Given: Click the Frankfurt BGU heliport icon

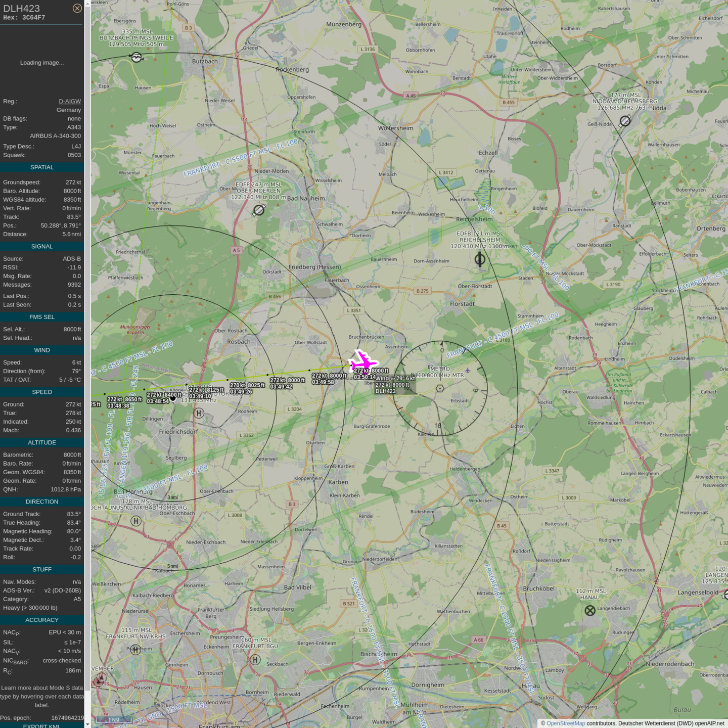Looking at the screenshot, I should [255, 660].
